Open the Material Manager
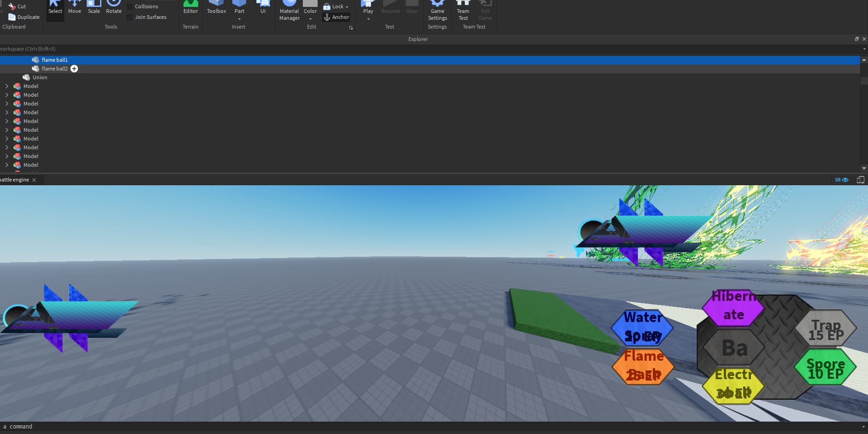 click(289, 11)
